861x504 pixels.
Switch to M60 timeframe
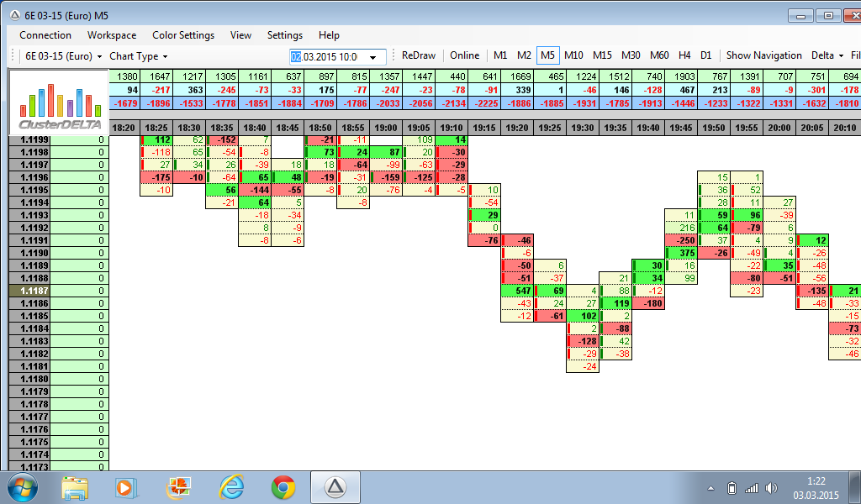(659, 55)
